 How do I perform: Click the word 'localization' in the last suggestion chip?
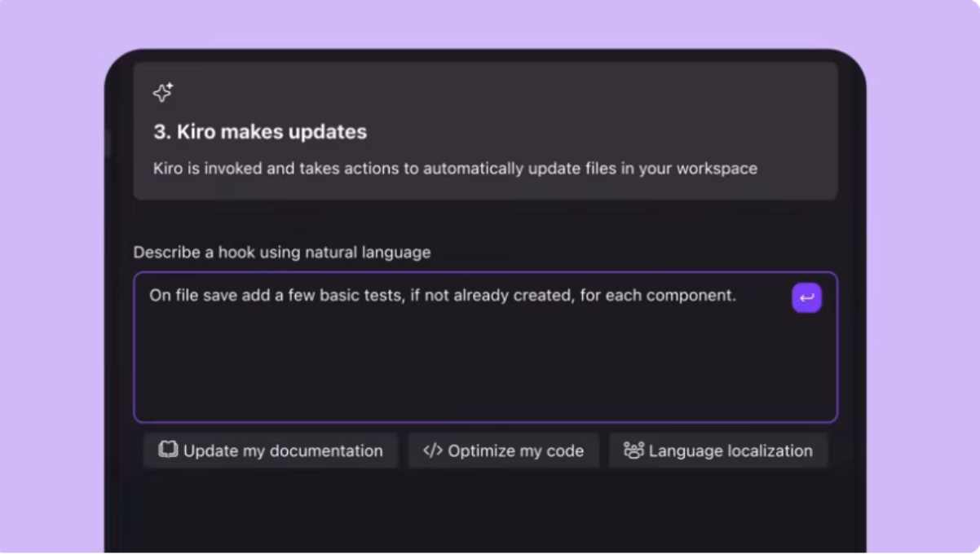click(x=770, y=451)
